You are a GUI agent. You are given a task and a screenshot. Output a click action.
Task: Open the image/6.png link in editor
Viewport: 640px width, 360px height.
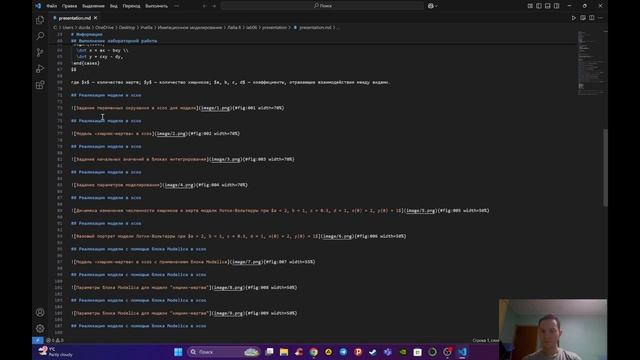(x=338, y=236)
